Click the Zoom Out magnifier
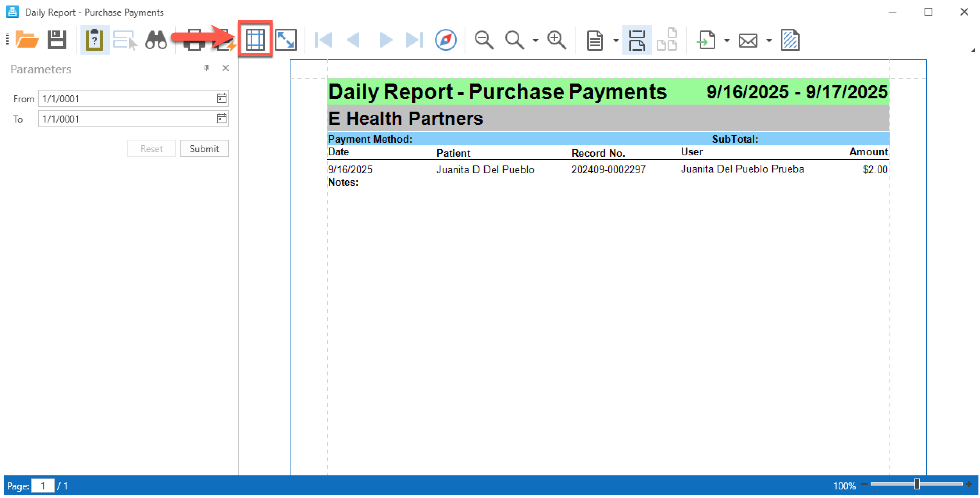980x498 pixels. 484,40
